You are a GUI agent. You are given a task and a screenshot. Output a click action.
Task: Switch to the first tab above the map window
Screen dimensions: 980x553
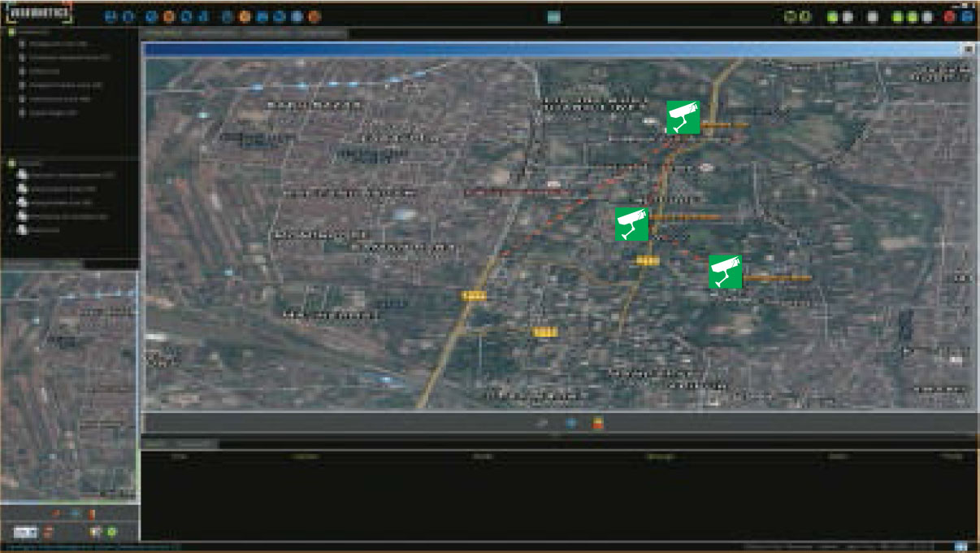[163, 34]
